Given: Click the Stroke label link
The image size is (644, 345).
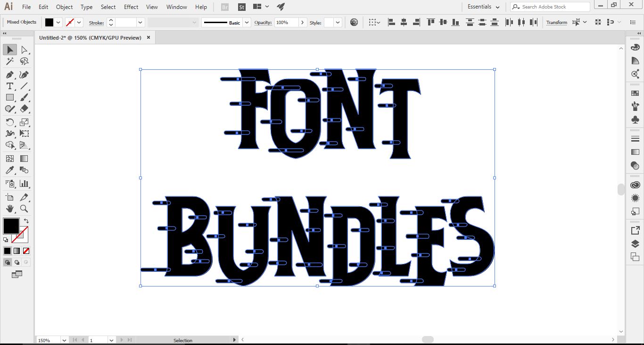Looking at the screenshot, I should click(x=96, y=22).
